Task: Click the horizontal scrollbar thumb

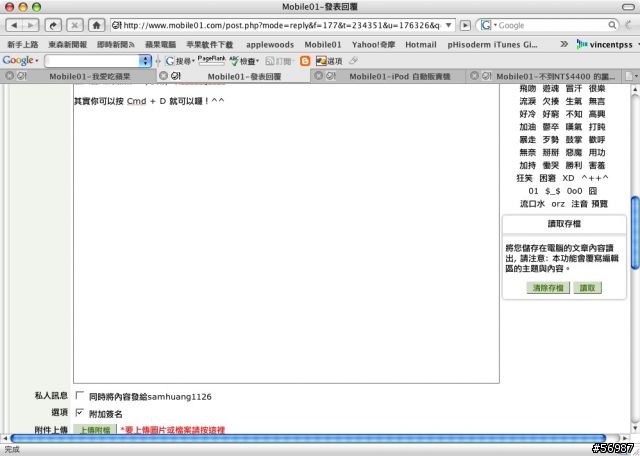Action: click(x=308, y=438)
